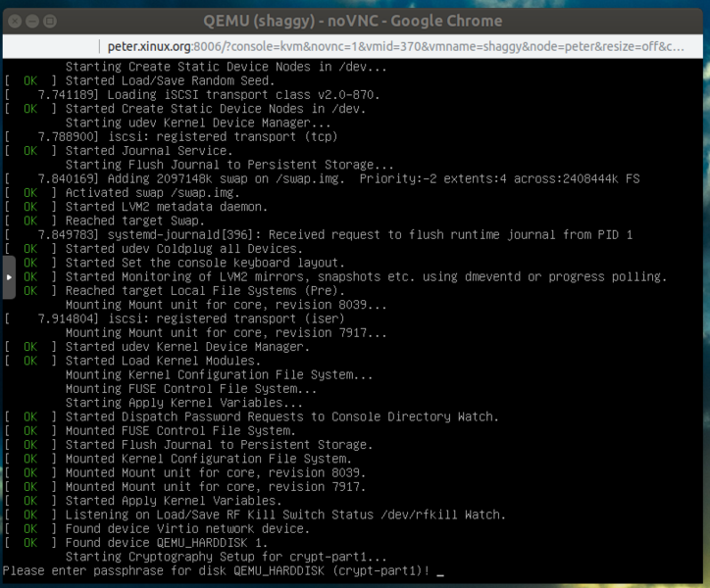710x588 pixels.
Task: Click the 'Found device Virtio network device' line
Action: coord(186,529)
